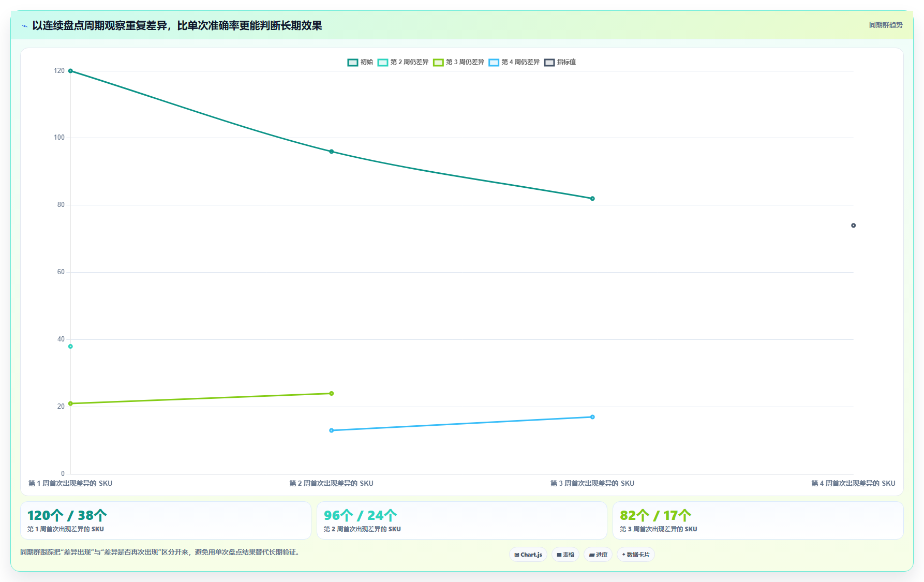Click the y-axis value 100
924x582 pixels.
[x=59, y=138]
